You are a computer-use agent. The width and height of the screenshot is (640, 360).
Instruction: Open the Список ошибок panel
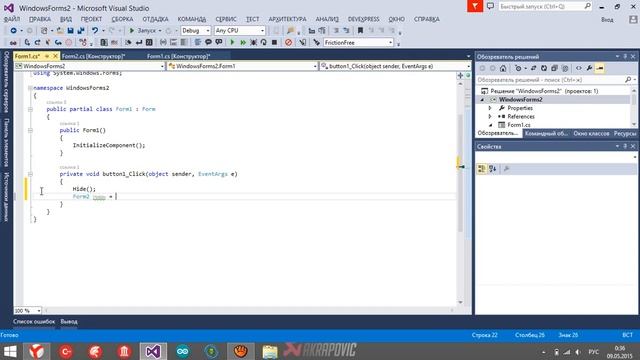[x=34, y=322]
